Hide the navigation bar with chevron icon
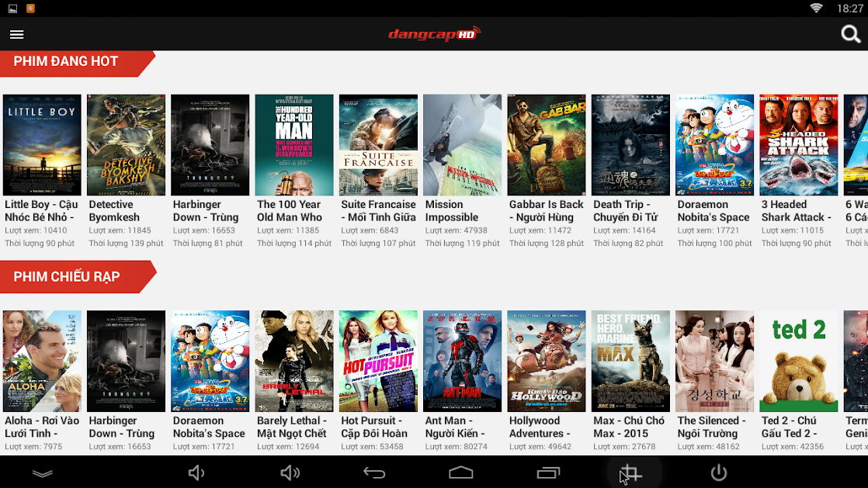 coord(43,473)
